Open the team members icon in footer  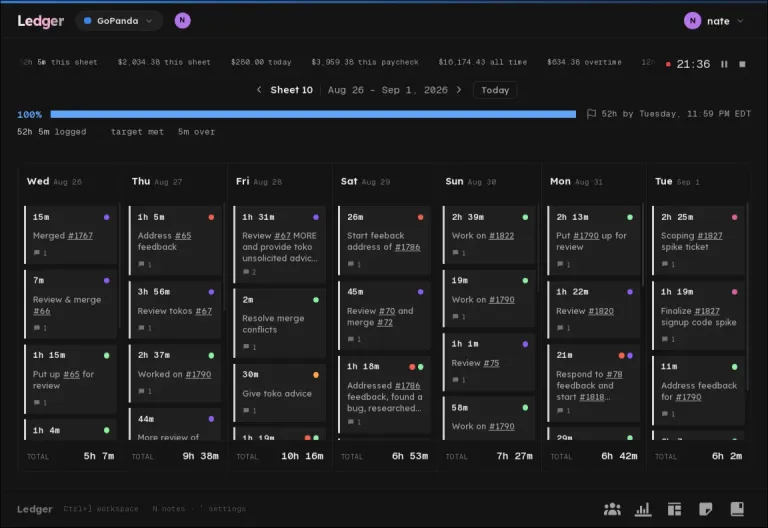tap(612, 509)
